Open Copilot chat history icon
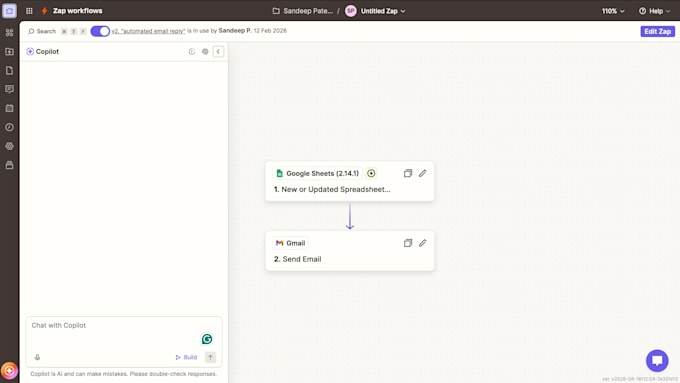Viewport: 680px width, 383px height. [192, 52]
